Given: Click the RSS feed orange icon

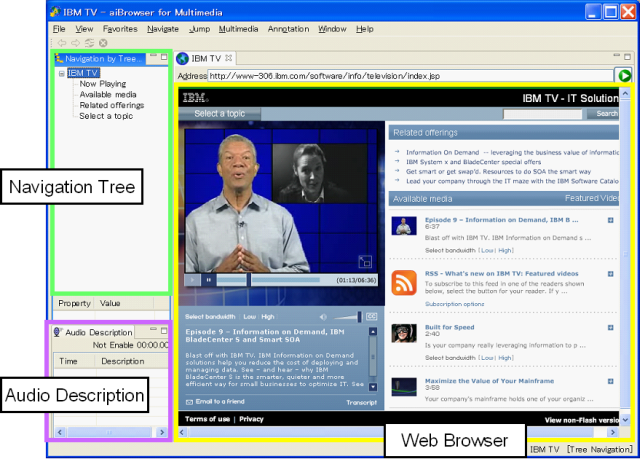Looking at the screenshot, I should pyautogui.click(x=404, y=282).
